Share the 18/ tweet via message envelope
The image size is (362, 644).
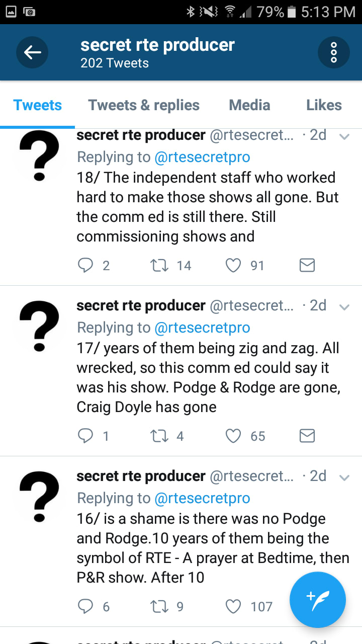point(307,265)
